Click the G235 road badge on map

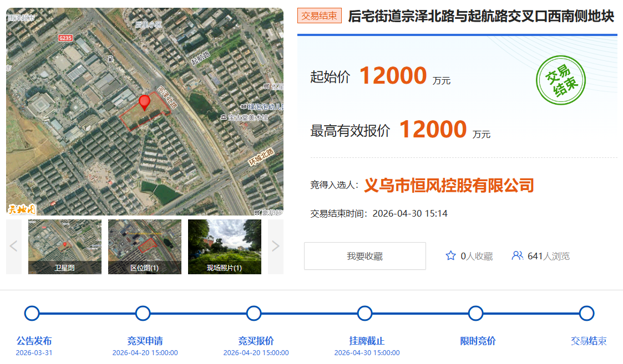(65, 38)
